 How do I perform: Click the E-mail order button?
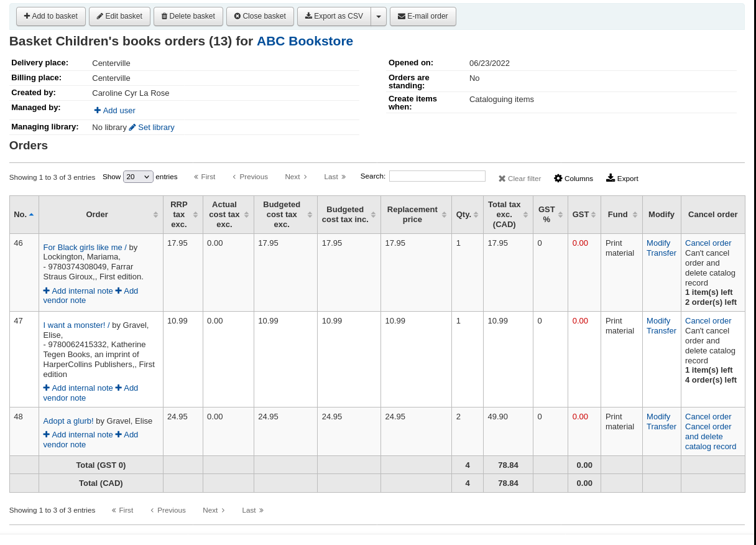point(423,16)
